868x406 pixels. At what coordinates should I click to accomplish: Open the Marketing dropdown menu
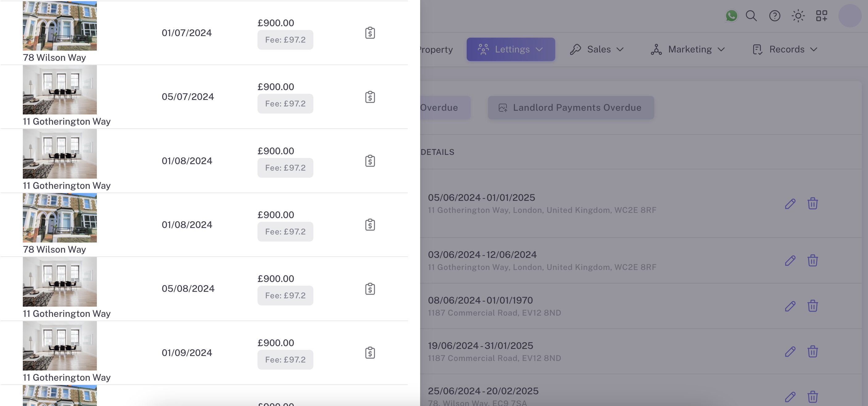click(x=688, y=49)
